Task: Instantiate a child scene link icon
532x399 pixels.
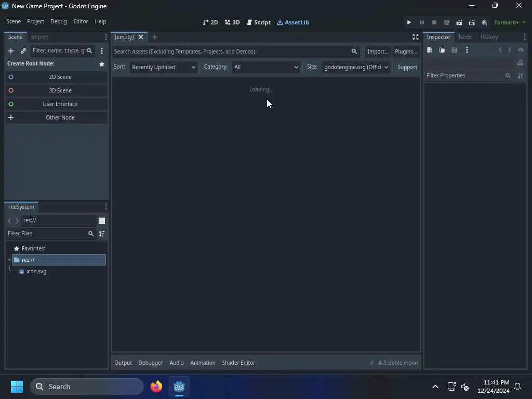Action: pos(23,50)
